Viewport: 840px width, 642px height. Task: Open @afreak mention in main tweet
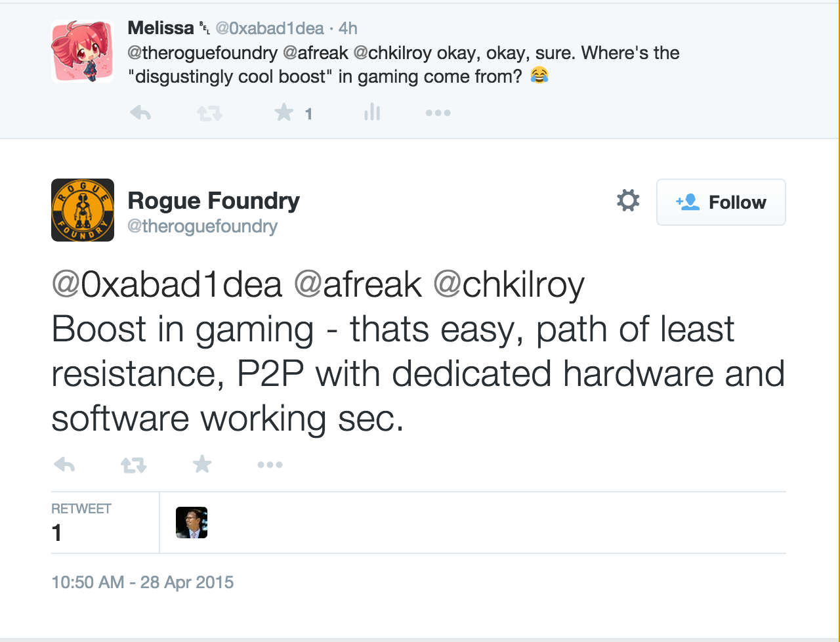pos(358,285)
